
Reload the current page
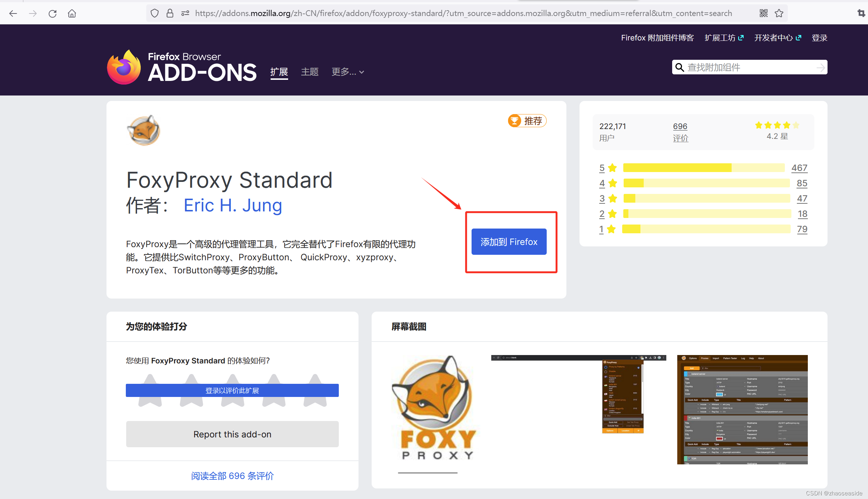[x=53, y=13]
